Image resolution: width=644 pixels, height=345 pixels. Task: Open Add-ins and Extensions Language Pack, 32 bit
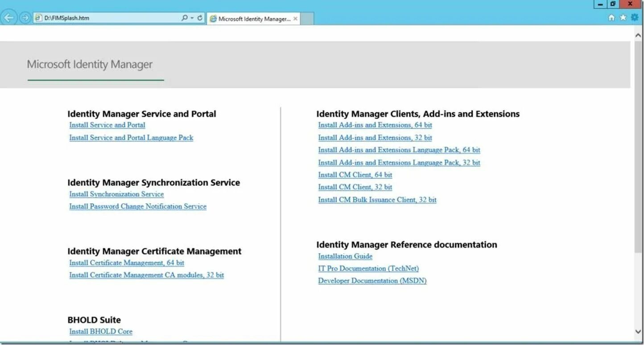pyautogui.click(x=399, y=163)
